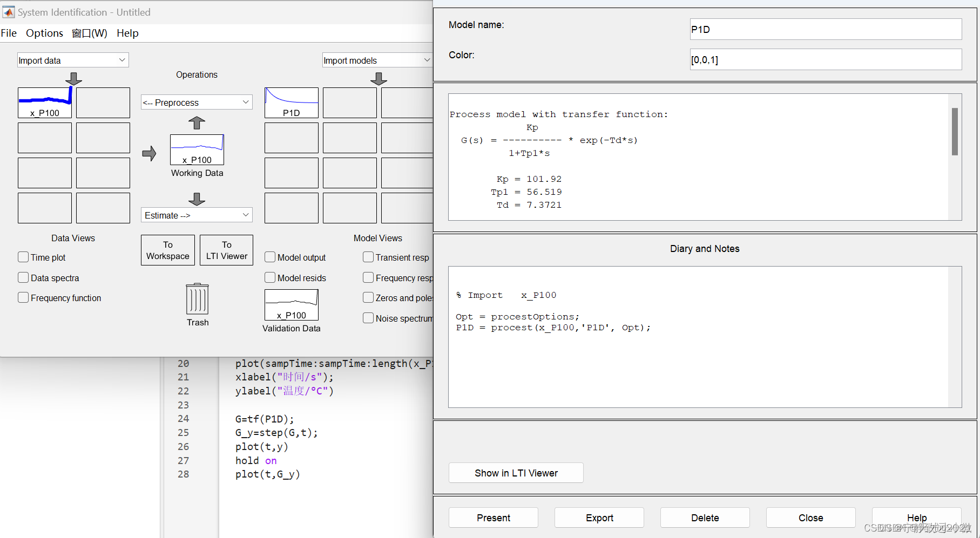Open the Options menu
This screenshot has width=980, height=538.
44,33
